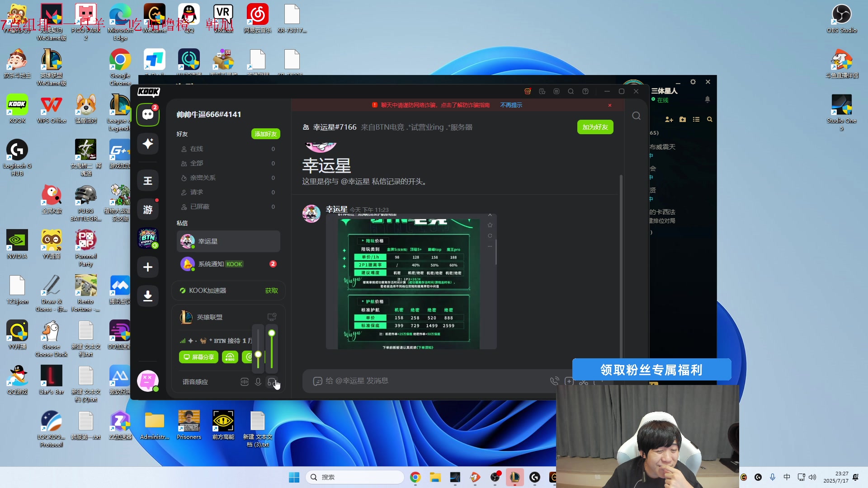Adjust the microphone volume slider handle
The image size is (868, 488).
tap(258, 354)
